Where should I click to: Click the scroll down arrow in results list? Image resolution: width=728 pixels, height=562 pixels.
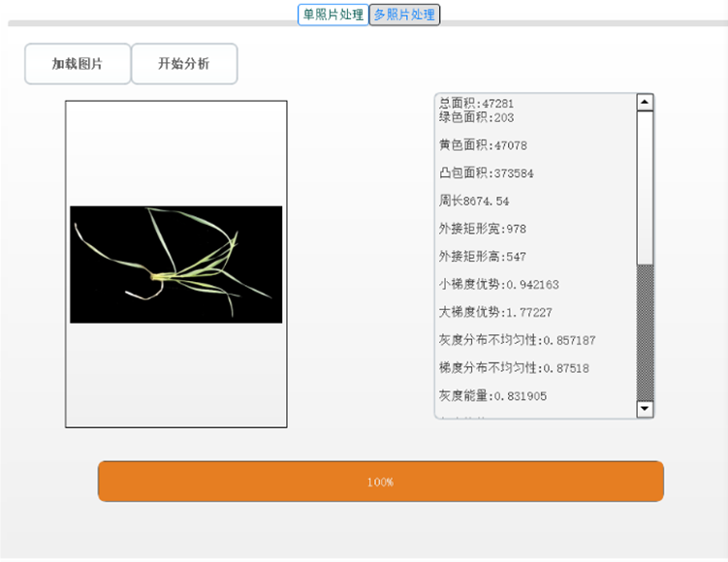coord(645,410)
